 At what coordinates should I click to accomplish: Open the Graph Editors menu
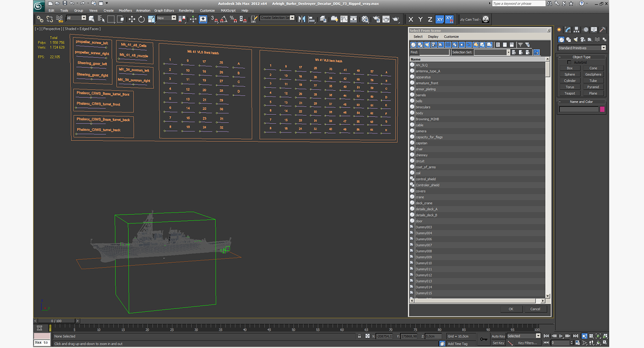tap(164, 10)
